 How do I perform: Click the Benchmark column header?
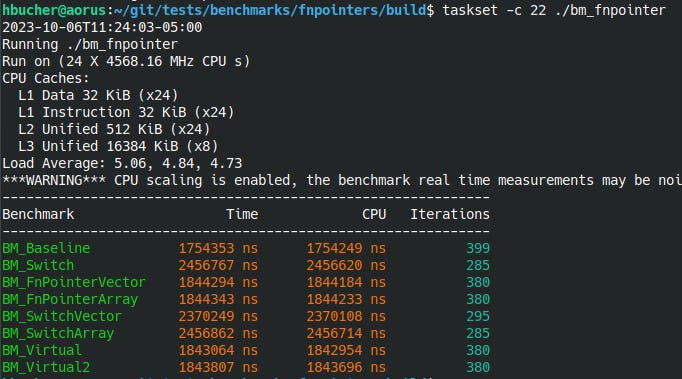click(38, 214)
